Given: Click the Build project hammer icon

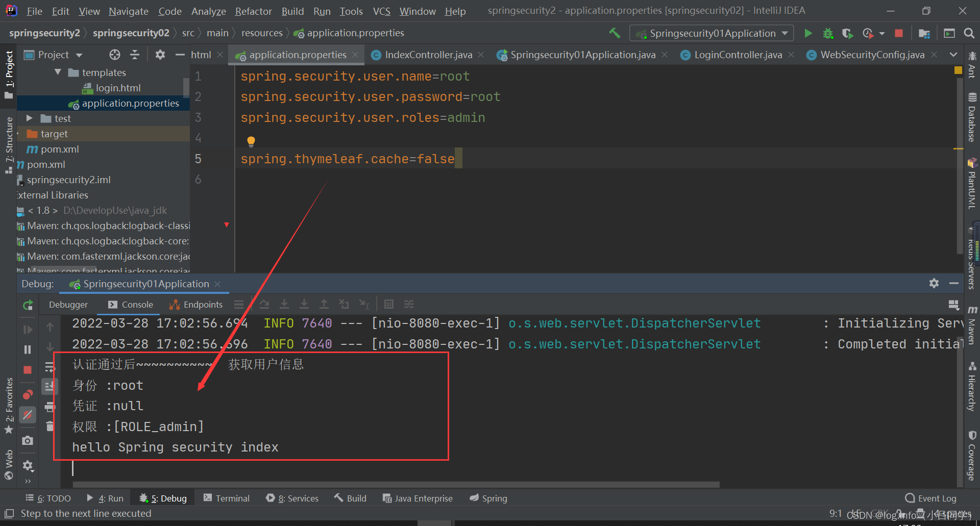Looking at the screenshot, I should (x=615, y=33).
